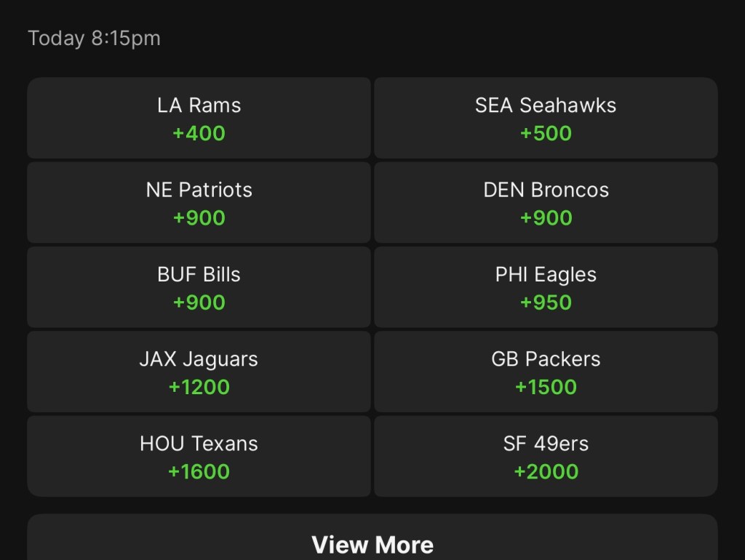745x560 pixels.
Task: Select the +2000 odds value
Action: point(546,472)
